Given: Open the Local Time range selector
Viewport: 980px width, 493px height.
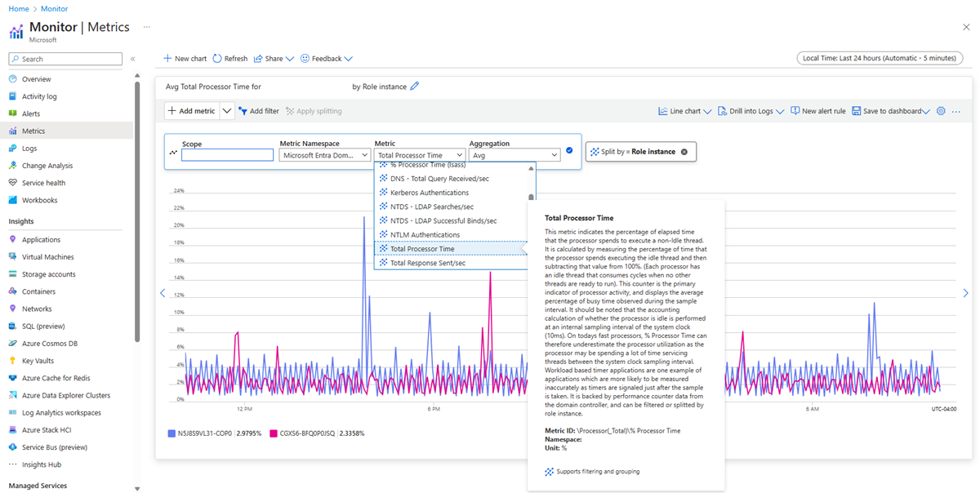Looking at the screenshot, I should click(879, 58).
